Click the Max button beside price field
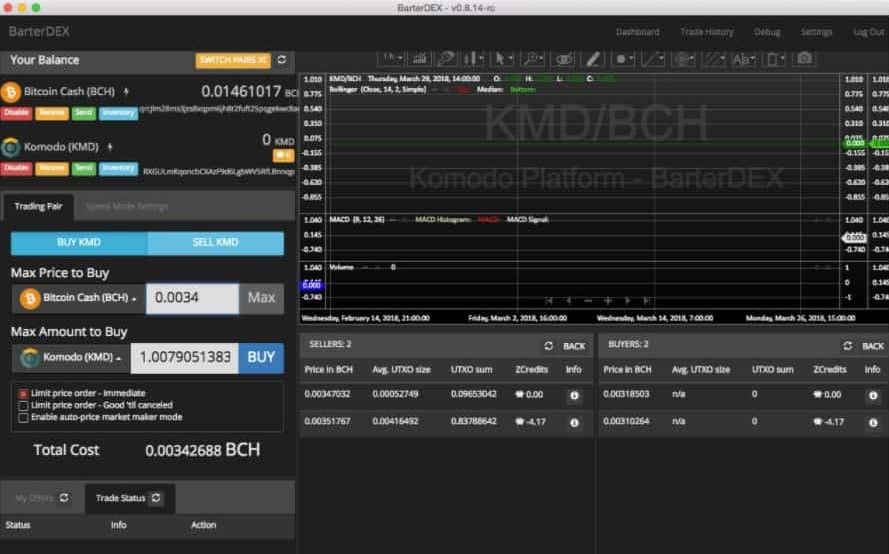The width and height of the screenshot is (889, 554). pyautogui.click(x=261, y=298)
